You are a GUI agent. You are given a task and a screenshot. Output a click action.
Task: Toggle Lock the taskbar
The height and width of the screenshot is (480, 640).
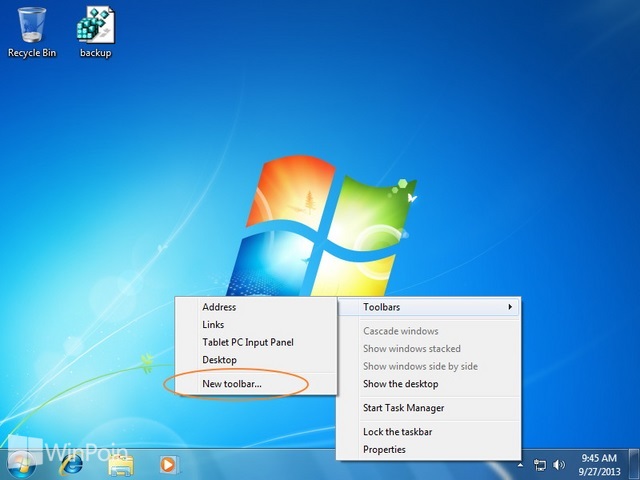(x=429, y=432)
